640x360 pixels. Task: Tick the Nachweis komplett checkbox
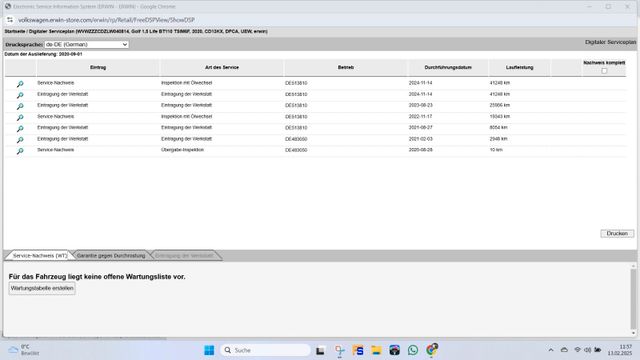pyautogui.click(x=604, y=71)
